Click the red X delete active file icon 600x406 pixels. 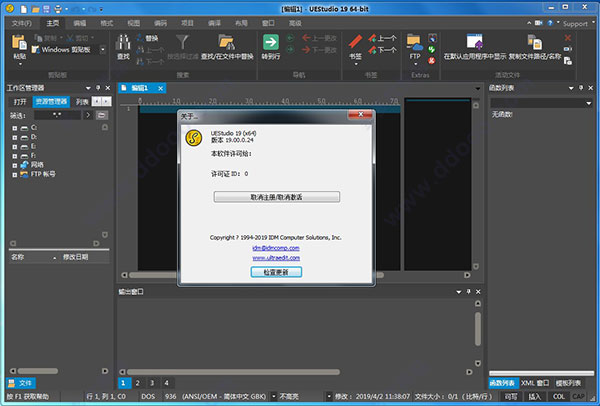[567, 38]
